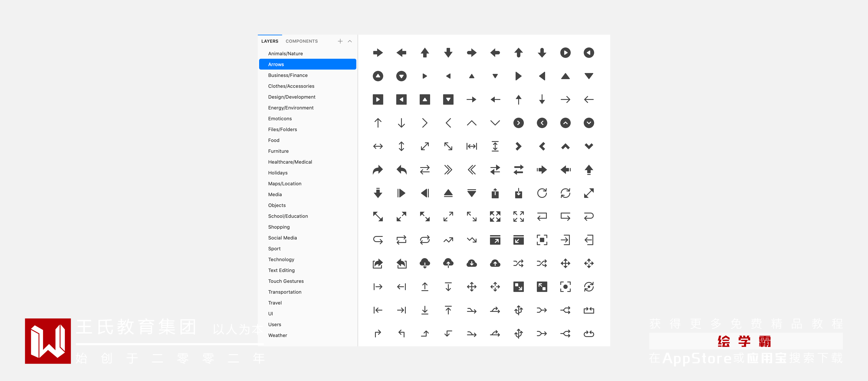Click the horizontal double-headed resize arrow icon
868x381 pixels.
tap(378, 147)
